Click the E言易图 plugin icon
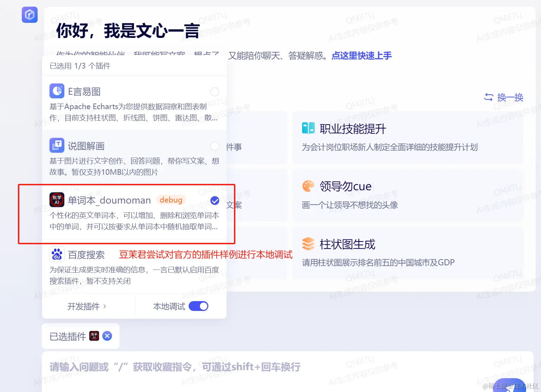This screenshot has height=392, width=541. pyautogui.click(x=57, y=91)
